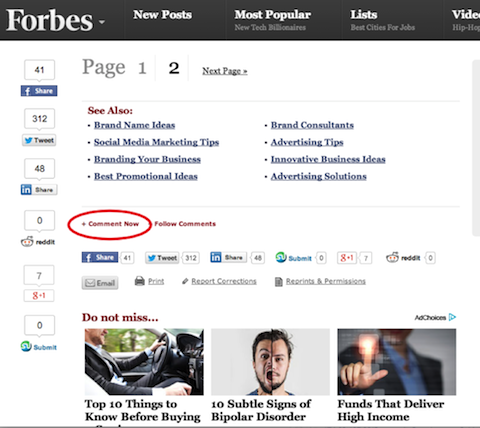Click Reprints & Permissions link

pos(326,281)
